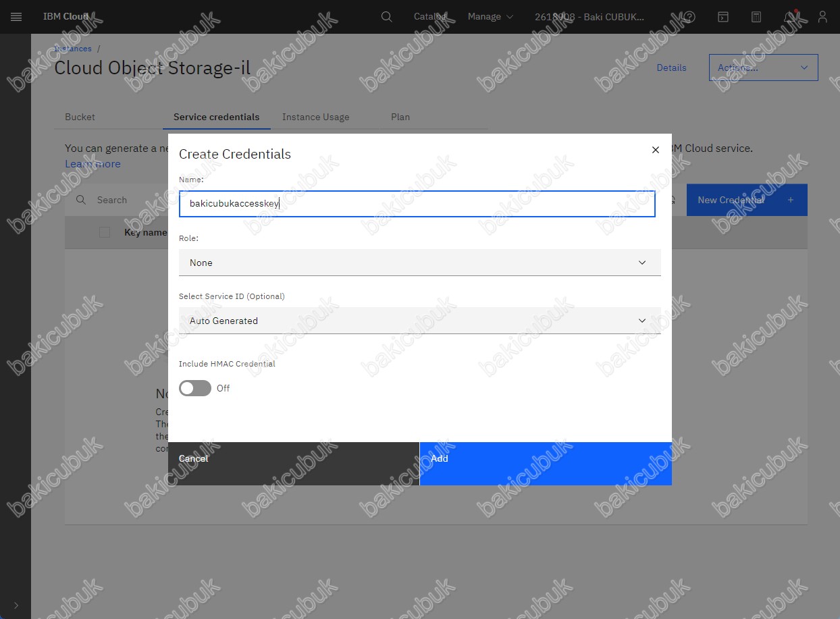Click the Key name column header
The height and width of the screenshot is (619, 840).
point(145,232)
